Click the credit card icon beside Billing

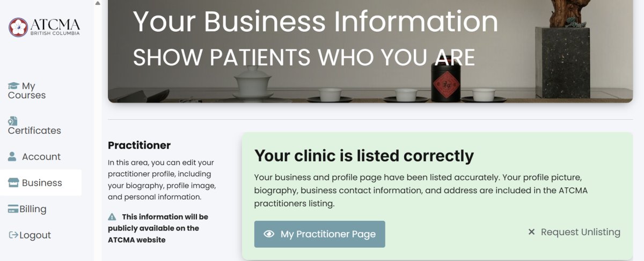point(13,209)
